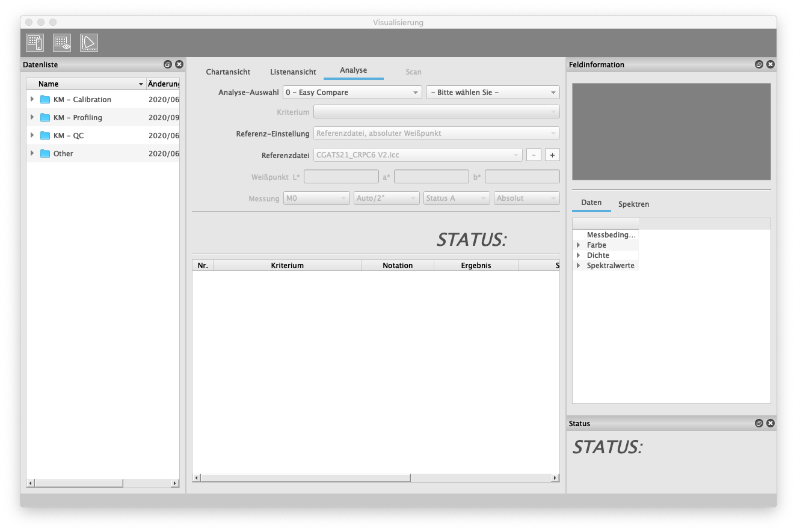Screen dimensions: 797x532
Task: Open the Analyse-Auswahl Easy Compare dropdown
Action: tap(352, 93)
